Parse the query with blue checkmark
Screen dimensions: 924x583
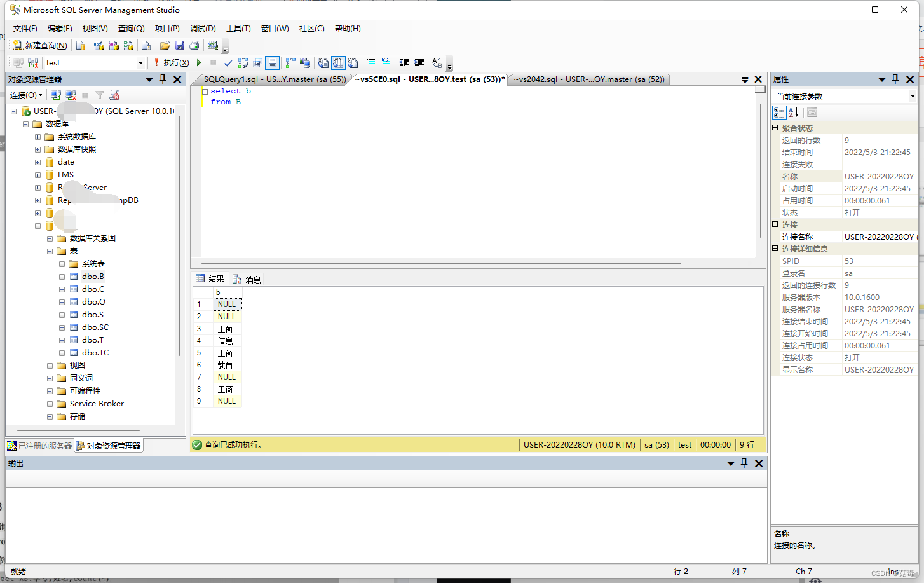228,63
